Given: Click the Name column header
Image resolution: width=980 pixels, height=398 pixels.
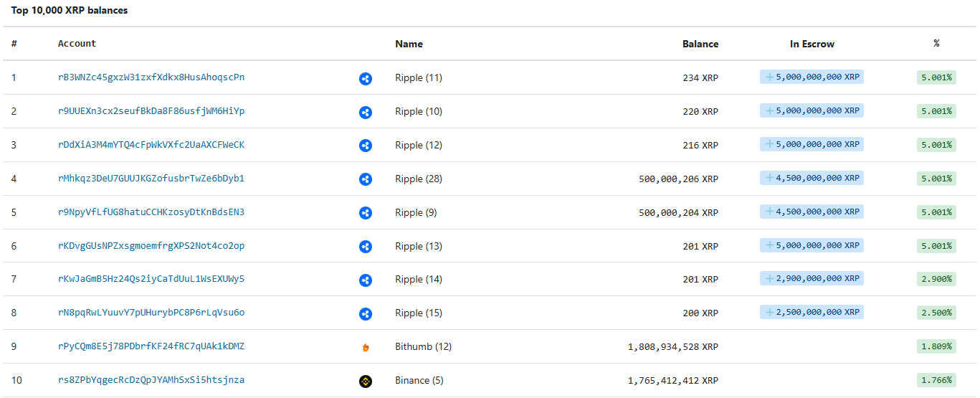Looking at the screenshot, I should tap(409, 44).
